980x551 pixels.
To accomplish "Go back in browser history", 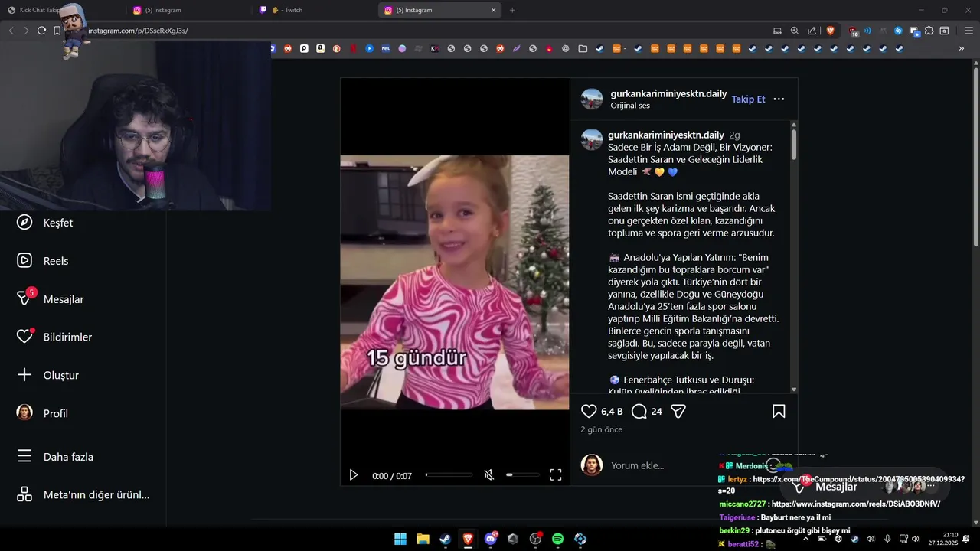I will pos(11,31).
